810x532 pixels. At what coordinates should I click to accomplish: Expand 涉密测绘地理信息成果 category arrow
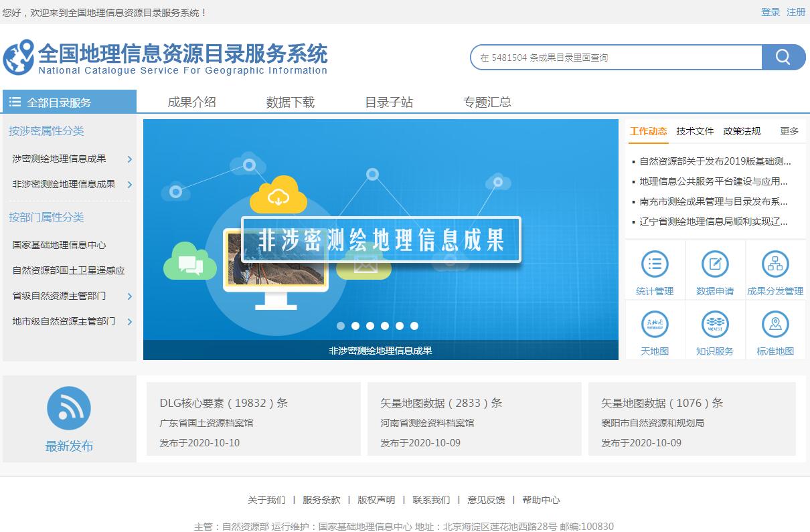pos(129,159)
